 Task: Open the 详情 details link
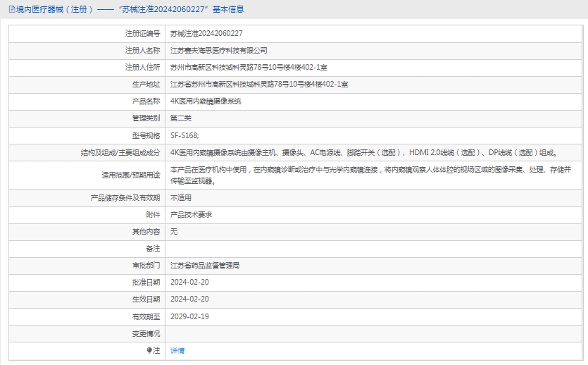177,350
